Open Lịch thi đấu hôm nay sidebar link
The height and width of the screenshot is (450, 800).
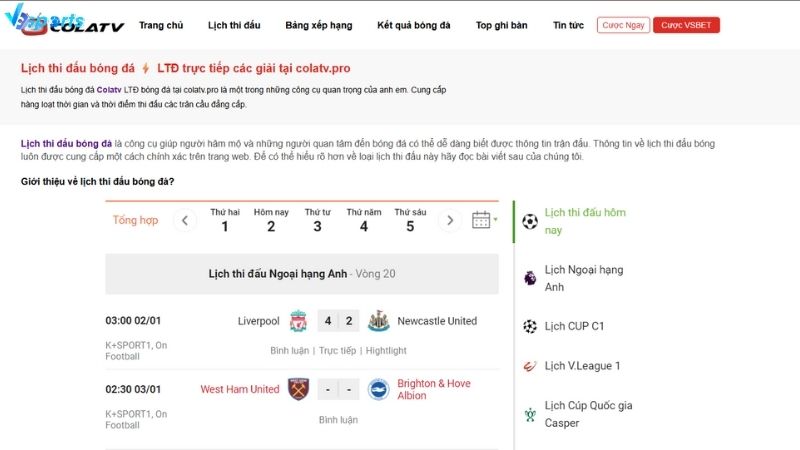tap(585, 221)
